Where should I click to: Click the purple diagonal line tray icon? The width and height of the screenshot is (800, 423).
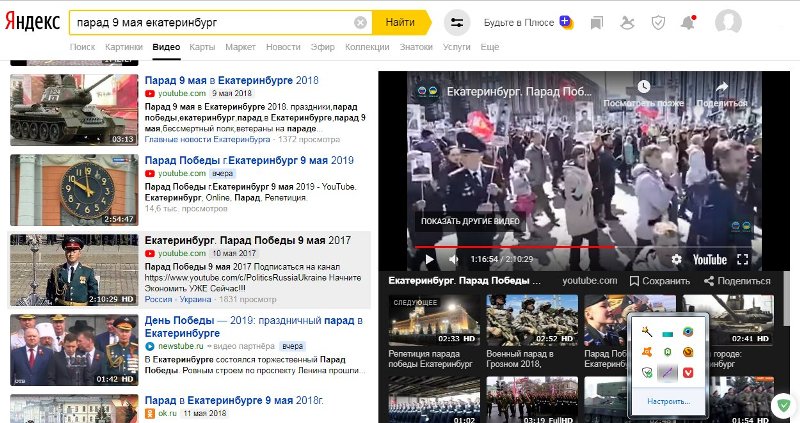point(667,372)
